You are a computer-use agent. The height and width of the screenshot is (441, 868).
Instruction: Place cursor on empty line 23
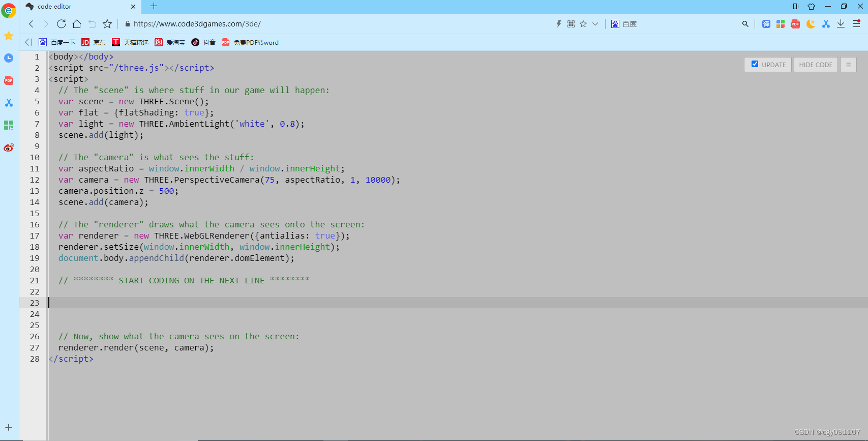pyautogui.click(x=458, y=303)
